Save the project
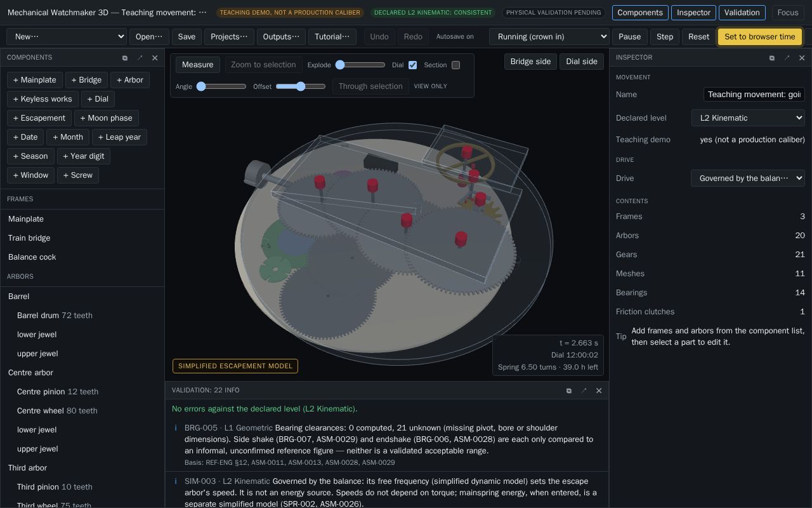The height and width of the screenshot is (508, 812). coord(187,37)
